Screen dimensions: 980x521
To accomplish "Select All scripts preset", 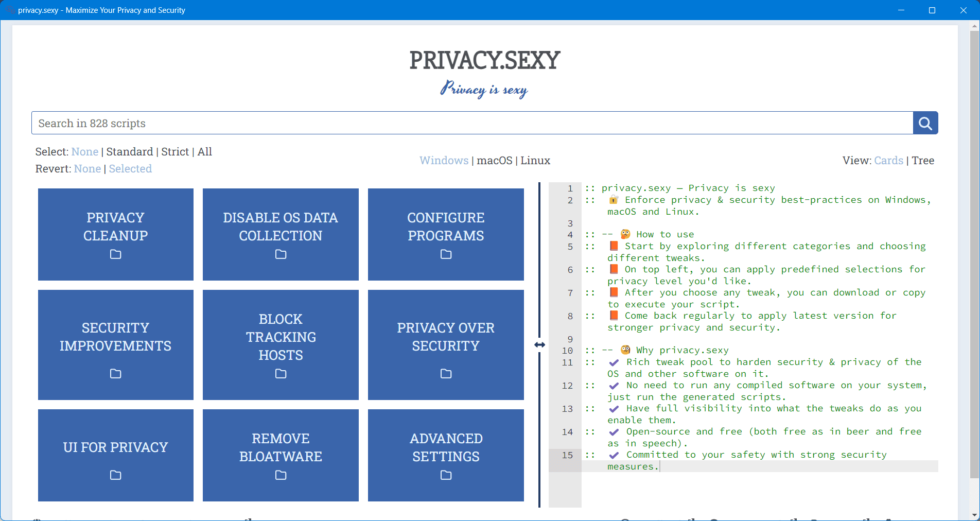I will coord(205,152).
